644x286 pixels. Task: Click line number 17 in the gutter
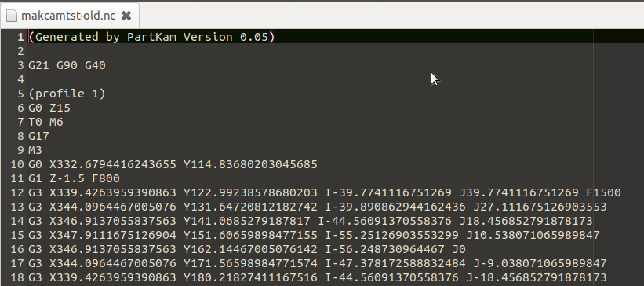coord(18,264)
